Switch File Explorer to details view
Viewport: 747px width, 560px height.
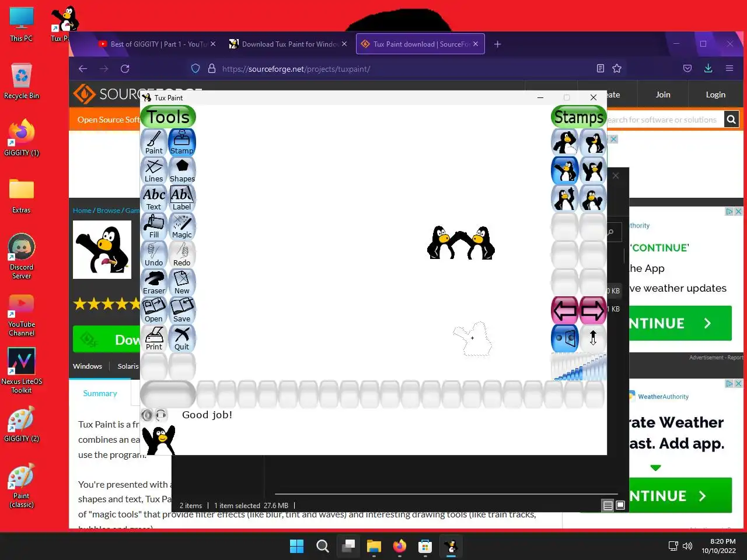pos(608,505)
